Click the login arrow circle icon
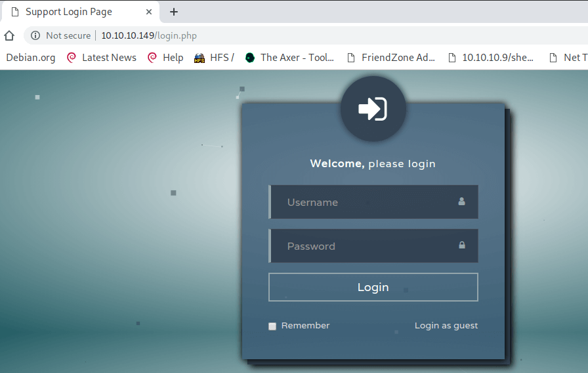Viewport: 588px width, 373px height. [373, 109]
